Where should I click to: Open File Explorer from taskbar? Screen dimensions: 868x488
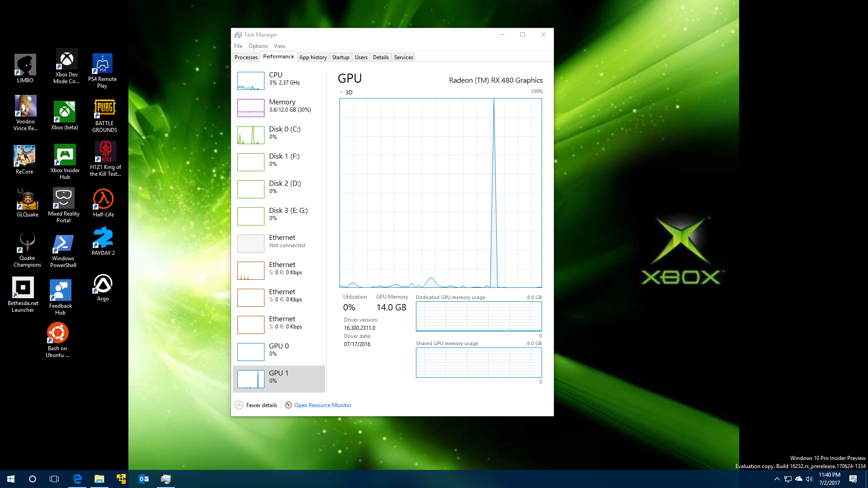point(99,479)
